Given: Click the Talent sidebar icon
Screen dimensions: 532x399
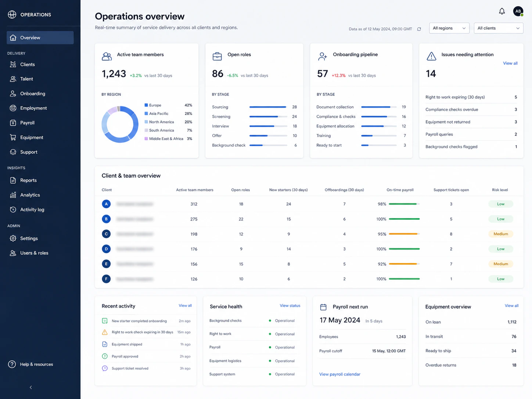Looking at the screenshot, I should (x=13, y=79).
